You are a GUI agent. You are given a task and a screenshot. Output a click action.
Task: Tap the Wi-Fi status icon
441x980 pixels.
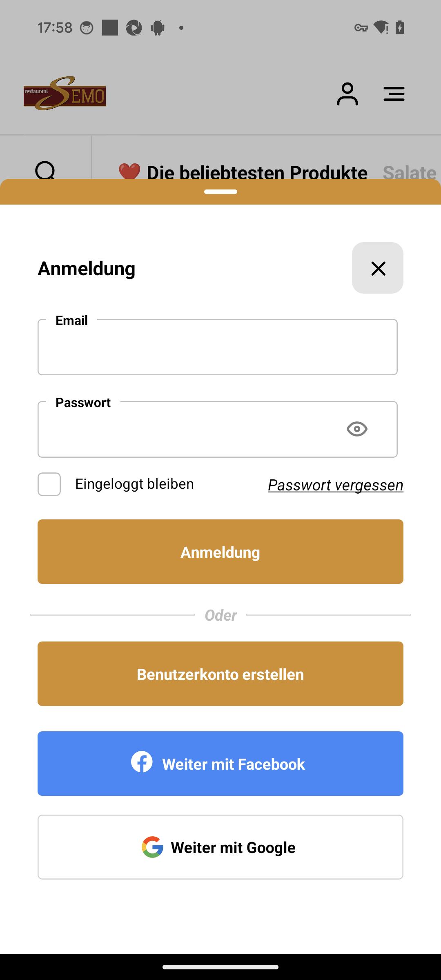(x=381, y=27)
